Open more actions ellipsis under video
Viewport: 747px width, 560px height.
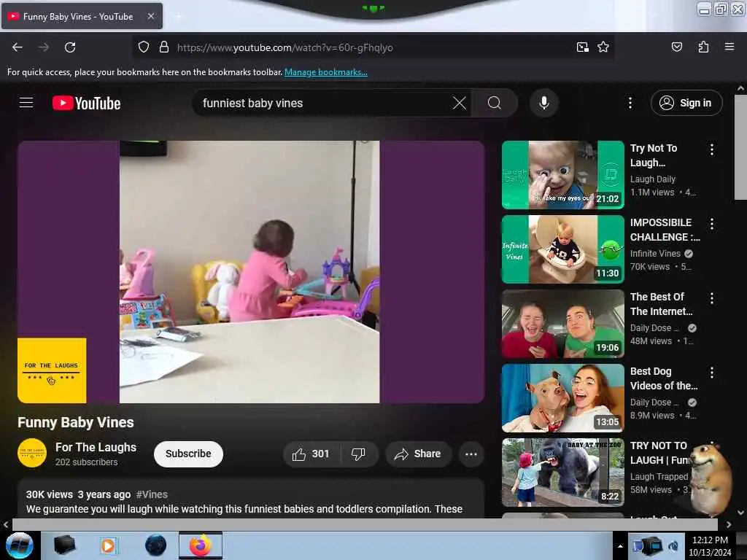coord(471,454)
